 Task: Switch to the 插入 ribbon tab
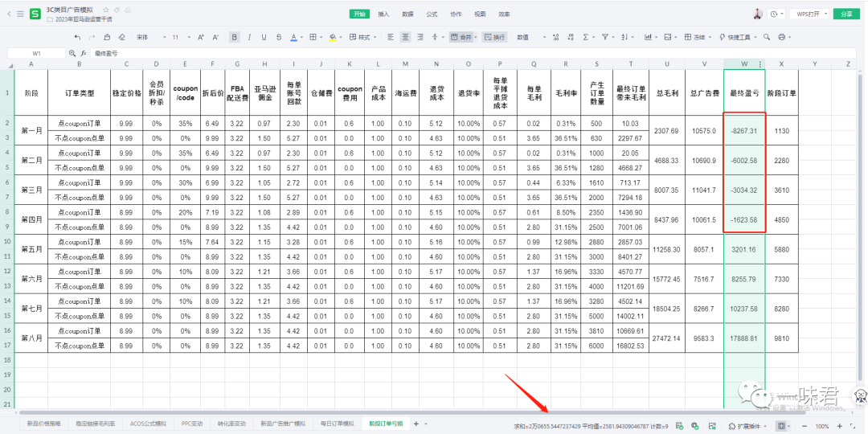click(x=384, y=14)
